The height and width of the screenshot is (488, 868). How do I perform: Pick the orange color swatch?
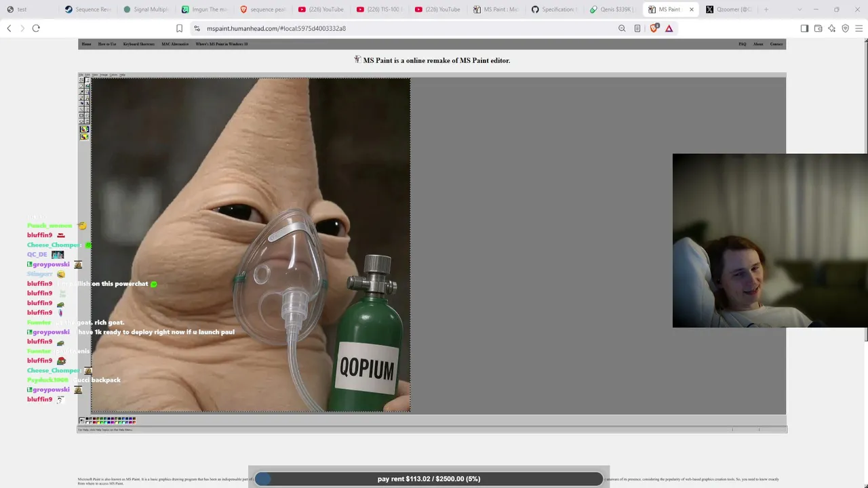(134, 422)
